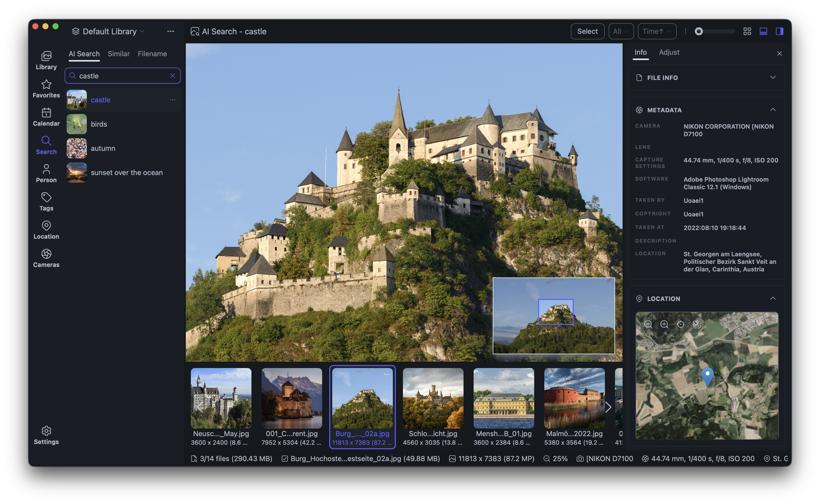The image size is (820, 504).
Task: Center the map on photo location
Action: pyautogui.click(x=681, y=324)
